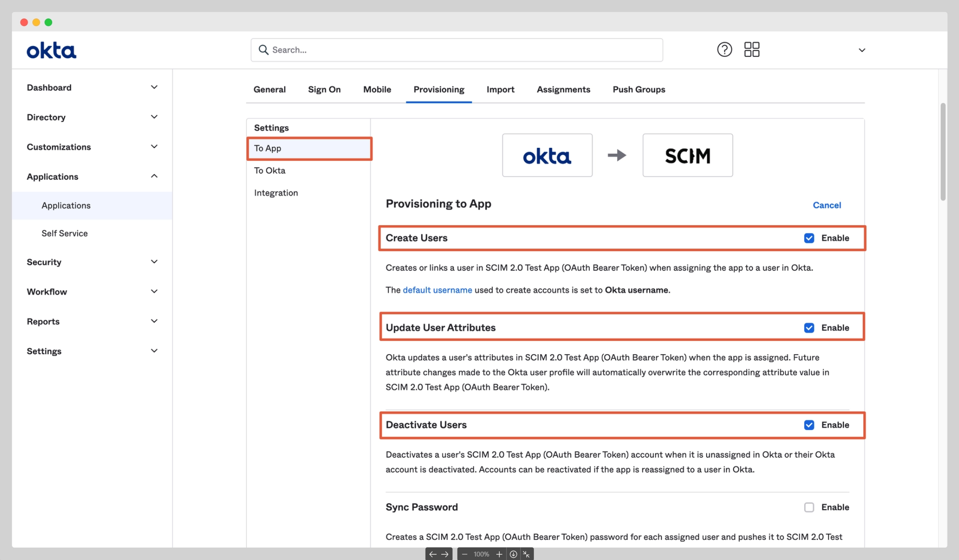Viewport: 959px width, 560px height.
Task: Open the Push Groups tab
Action: [x=638, y=89]
